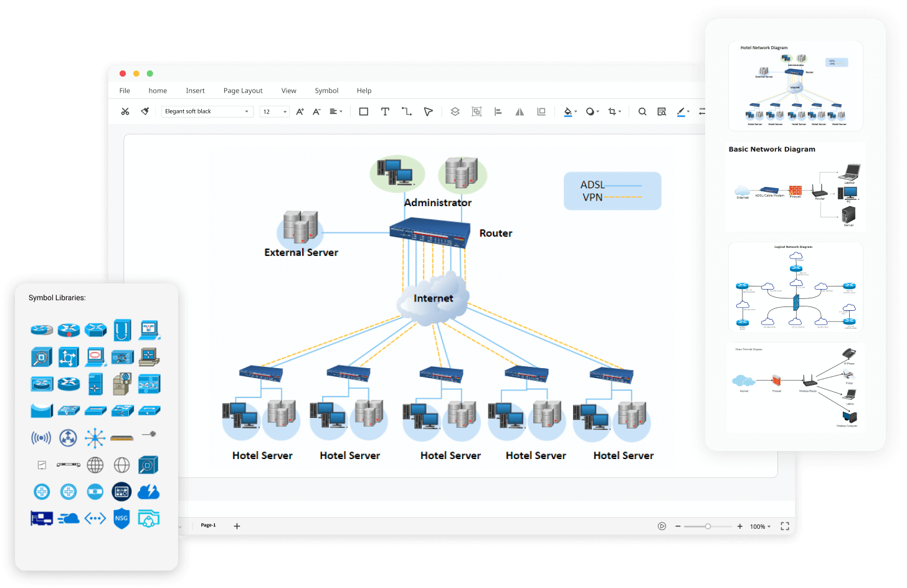
Task: Choose the Connector line tool
Action: [407, 111]
